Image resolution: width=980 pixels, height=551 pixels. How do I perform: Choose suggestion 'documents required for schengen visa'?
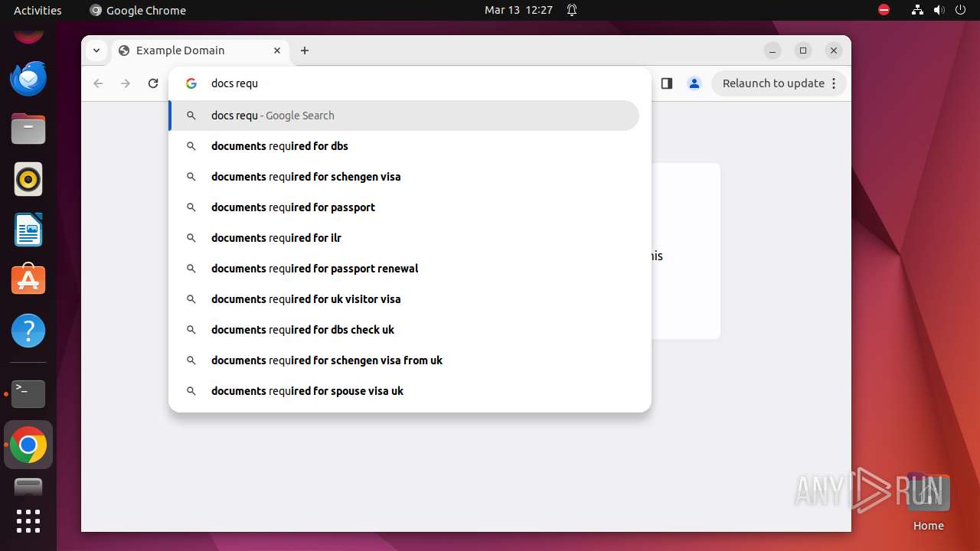[x=404, y=177]
